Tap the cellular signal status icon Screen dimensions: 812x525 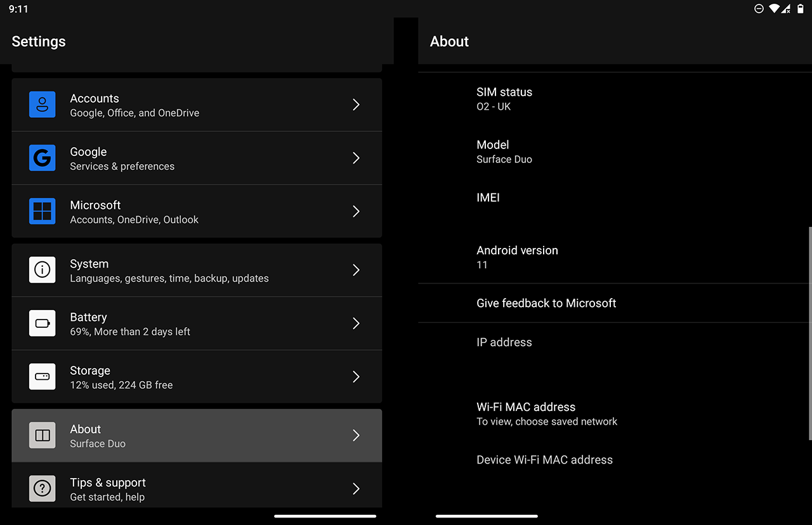786,9
